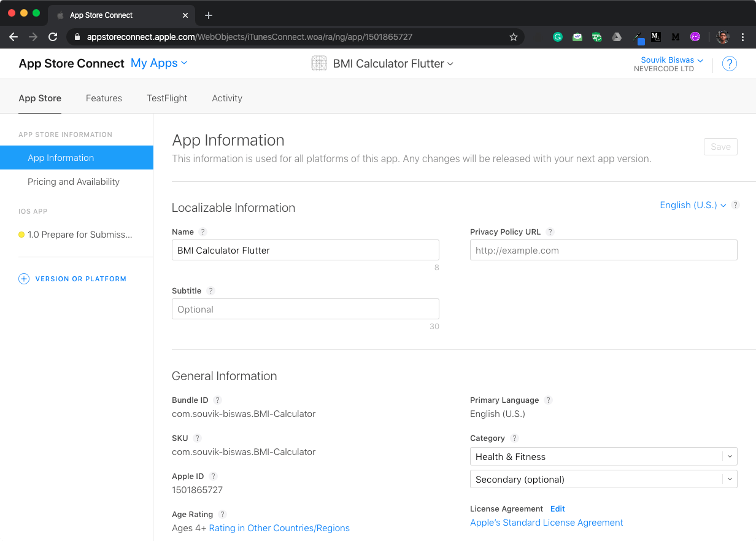The image size is (756, 541).
Task: Show help for Name field
Action: (203, 232)
